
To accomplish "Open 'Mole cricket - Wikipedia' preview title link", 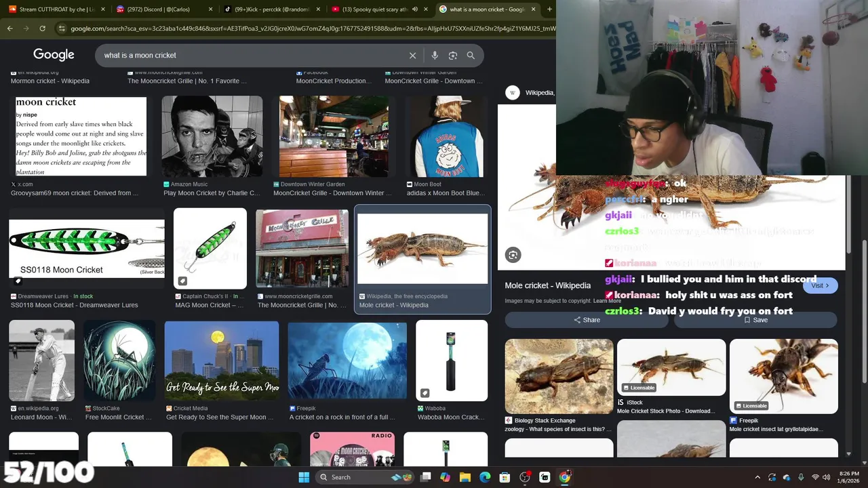I will point(548,285).
